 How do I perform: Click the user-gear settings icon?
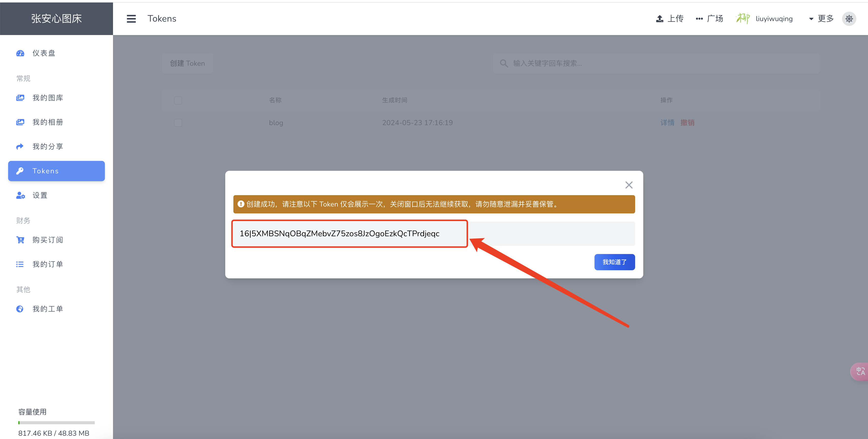(x=21, y=195)
